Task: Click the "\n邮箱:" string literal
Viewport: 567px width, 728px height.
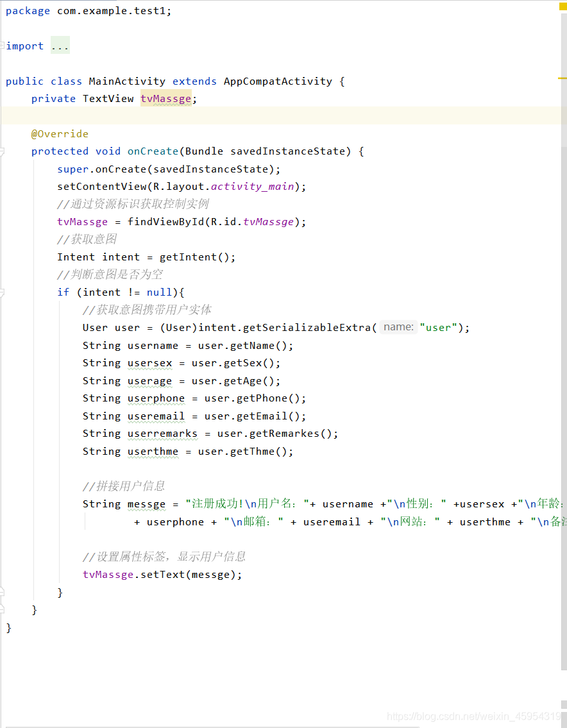Action: (253, 522)
